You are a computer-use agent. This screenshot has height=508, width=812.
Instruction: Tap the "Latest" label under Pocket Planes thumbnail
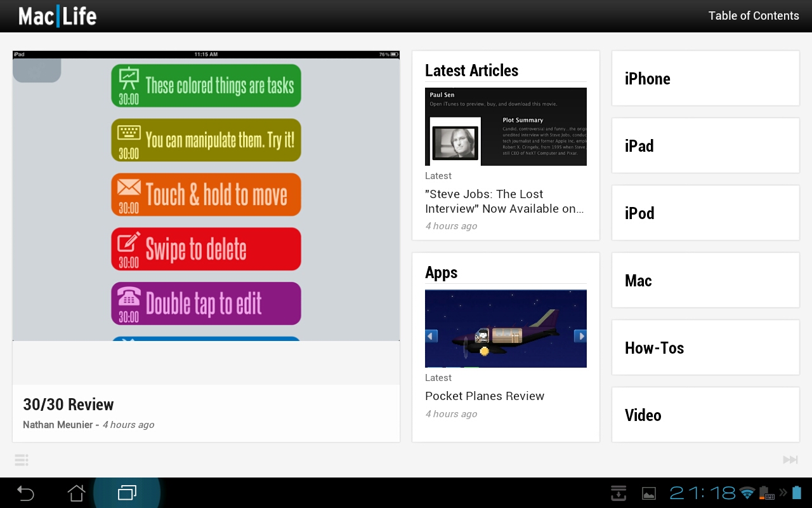pyautogui.click(x=438, y=378)
